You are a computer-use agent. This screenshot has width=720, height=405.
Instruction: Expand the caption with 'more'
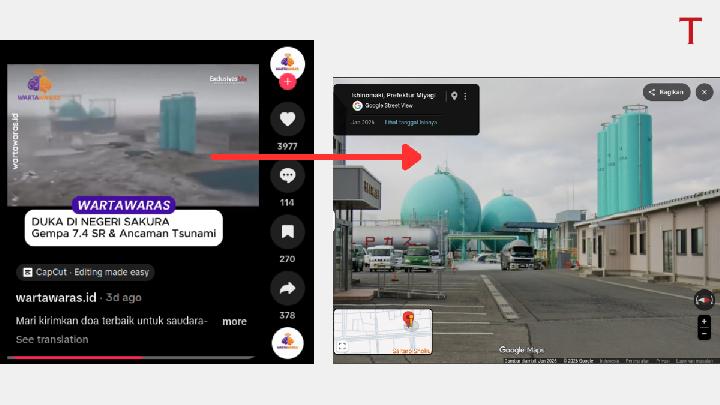click(234, 321)
